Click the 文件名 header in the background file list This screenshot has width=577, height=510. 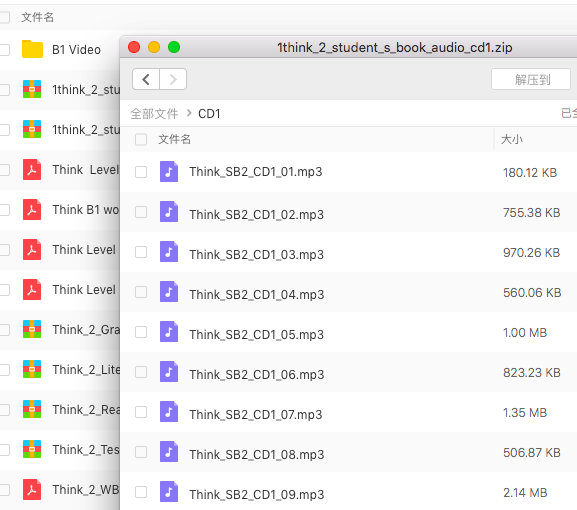(x=38, y=17)
